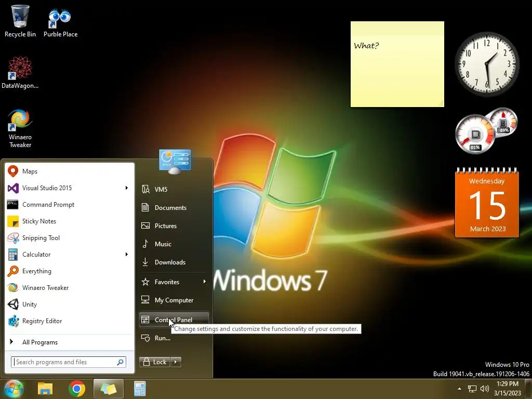The width and height of the screenshot is (532, 399).
Task: Switch to Sticky Notes on the taskbar
Action: tap(108, 389)
